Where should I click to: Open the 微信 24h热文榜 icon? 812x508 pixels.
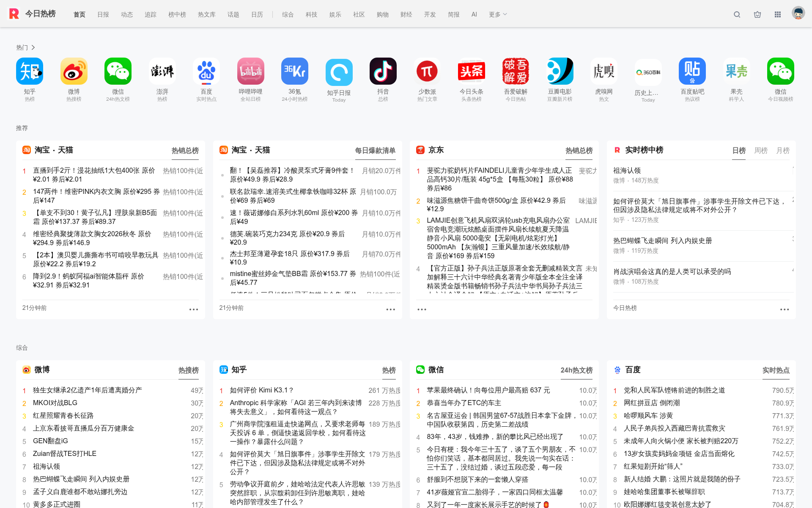118,72
